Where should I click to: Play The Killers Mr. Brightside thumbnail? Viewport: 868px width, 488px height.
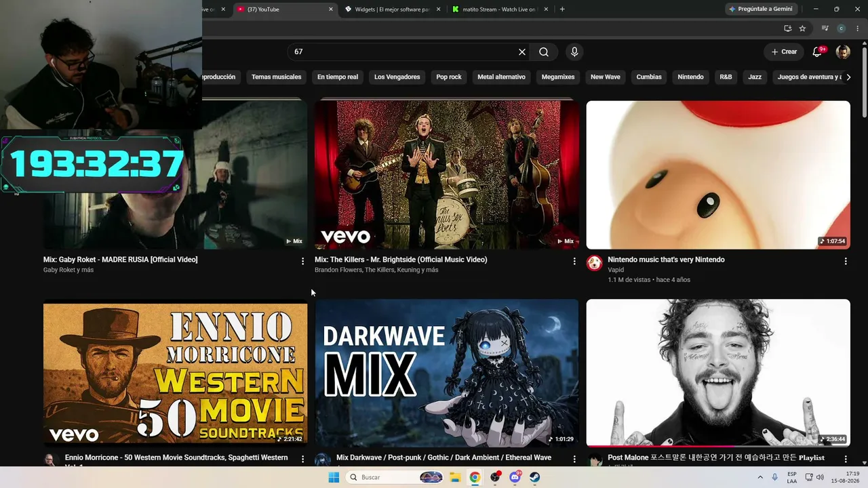(447, 175)
